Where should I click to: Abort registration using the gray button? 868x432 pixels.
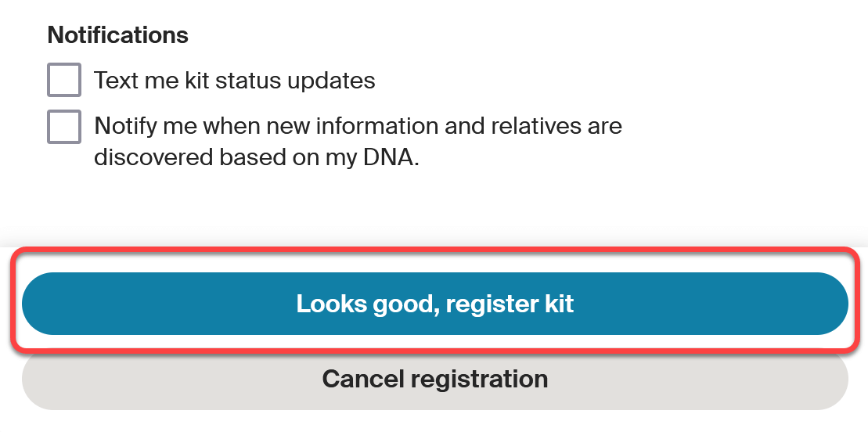pyautogui.click(x=435, y=380)
